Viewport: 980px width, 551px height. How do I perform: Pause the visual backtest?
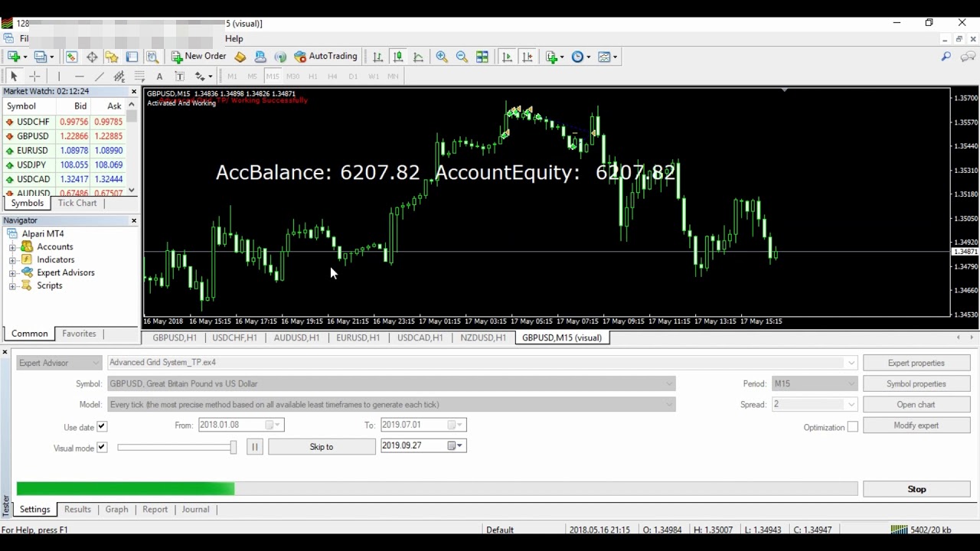coord(255,446)
